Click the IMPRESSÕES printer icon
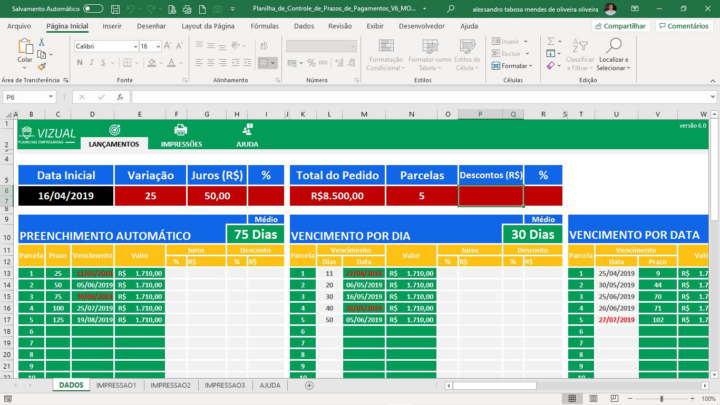The image size is (720, 405). (x=180, y=130)
